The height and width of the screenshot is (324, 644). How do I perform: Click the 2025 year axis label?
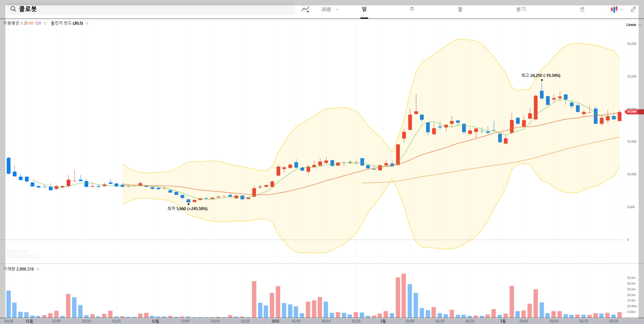click(x=275, y=321)
